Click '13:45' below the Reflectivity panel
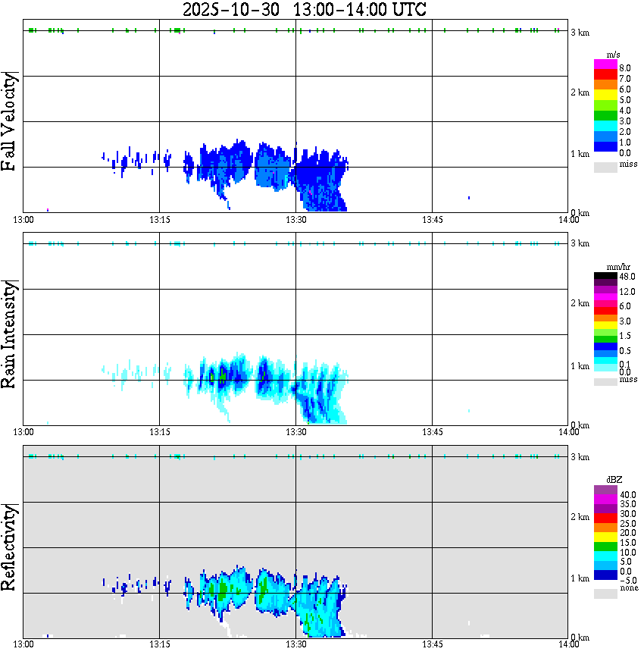This screenshot has height=658, width=644. click(433, 644)
